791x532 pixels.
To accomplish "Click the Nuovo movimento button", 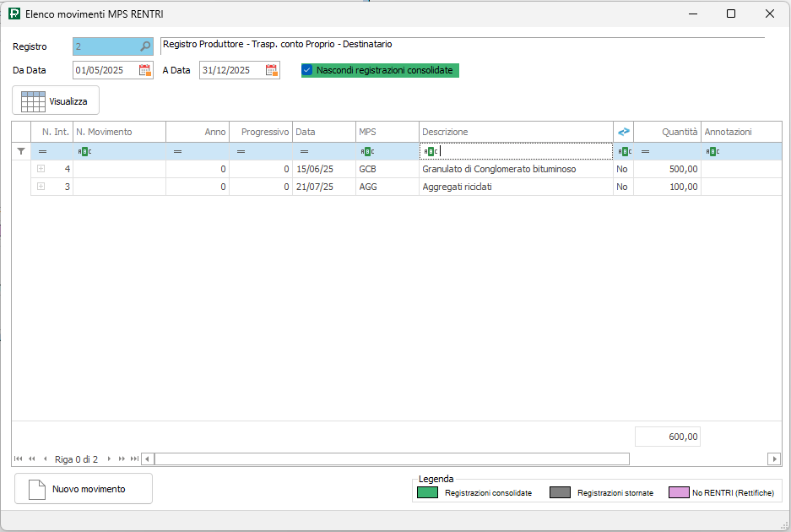I will pyautogui.click(x=84, y=489).
